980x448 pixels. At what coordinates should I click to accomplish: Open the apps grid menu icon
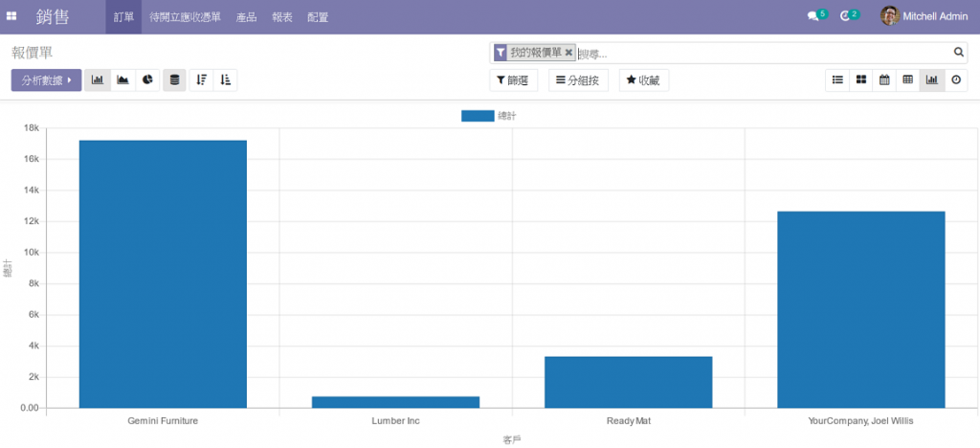[11, 17]
